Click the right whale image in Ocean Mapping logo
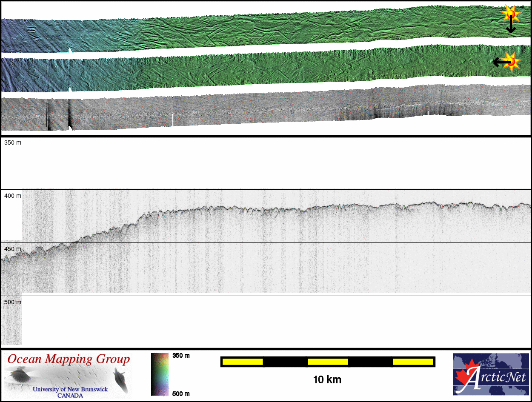This screenshot has width=532, height=402. pos(120,379)
